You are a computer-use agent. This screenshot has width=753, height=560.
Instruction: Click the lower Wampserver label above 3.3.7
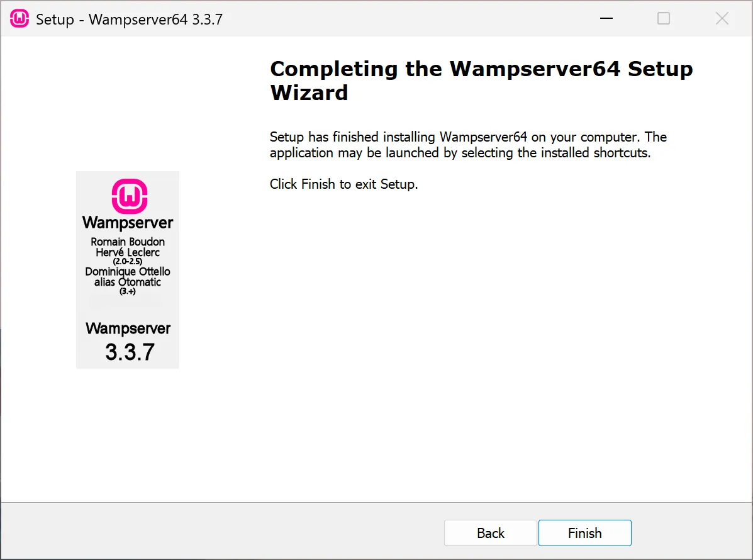coord(128,328)
